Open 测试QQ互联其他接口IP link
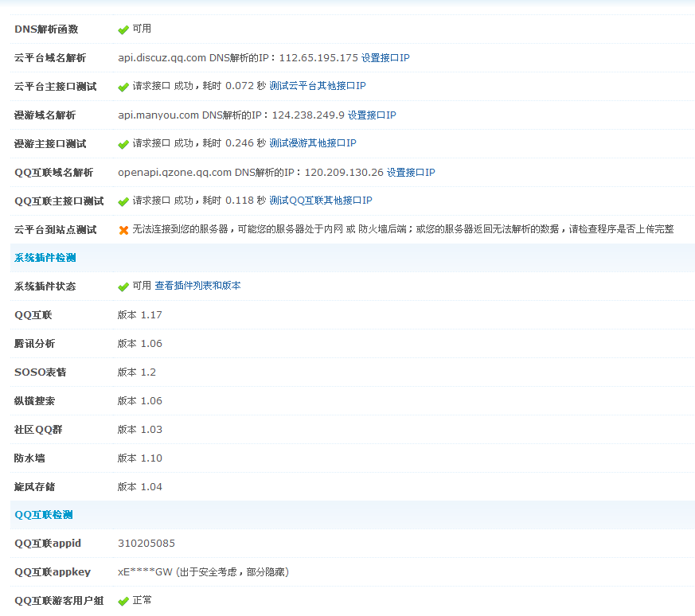This screenshot has height=616, width=695. point(321,201)
